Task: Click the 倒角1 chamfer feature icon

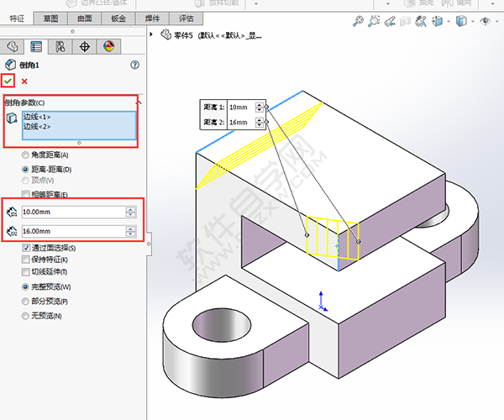Action: [x=10, y=65]
